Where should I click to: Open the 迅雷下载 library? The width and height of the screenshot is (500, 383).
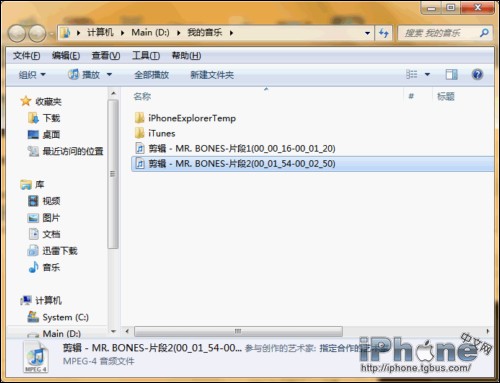pos(53,251)
